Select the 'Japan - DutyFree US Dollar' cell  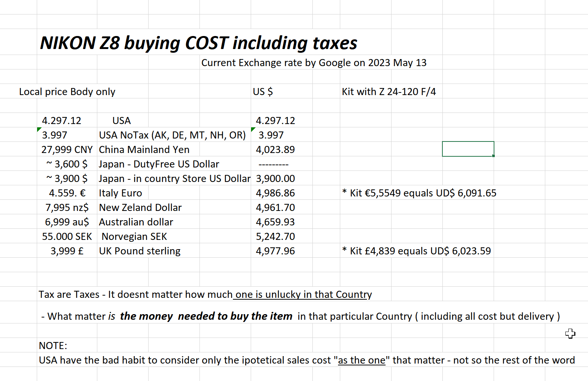tap(159, 164)
